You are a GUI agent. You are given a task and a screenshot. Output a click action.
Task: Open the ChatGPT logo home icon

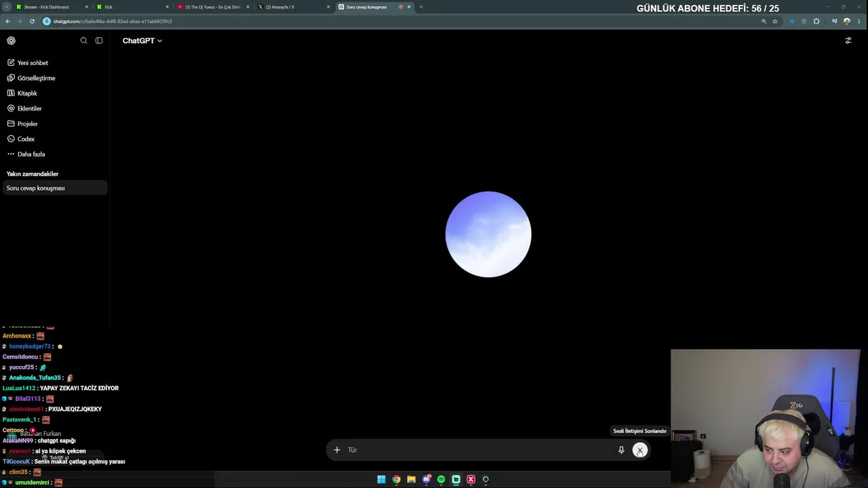pyautogui.click(x=11, y=41)
